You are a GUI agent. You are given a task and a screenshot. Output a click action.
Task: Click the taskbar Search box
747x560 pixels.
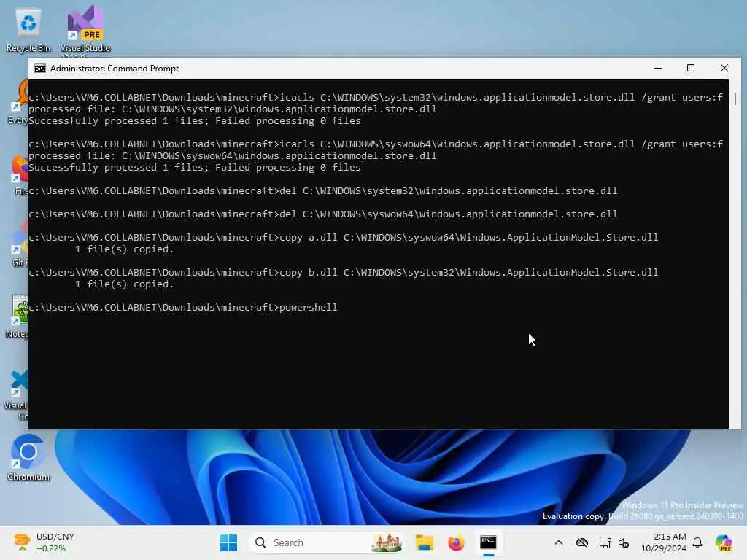327,542
